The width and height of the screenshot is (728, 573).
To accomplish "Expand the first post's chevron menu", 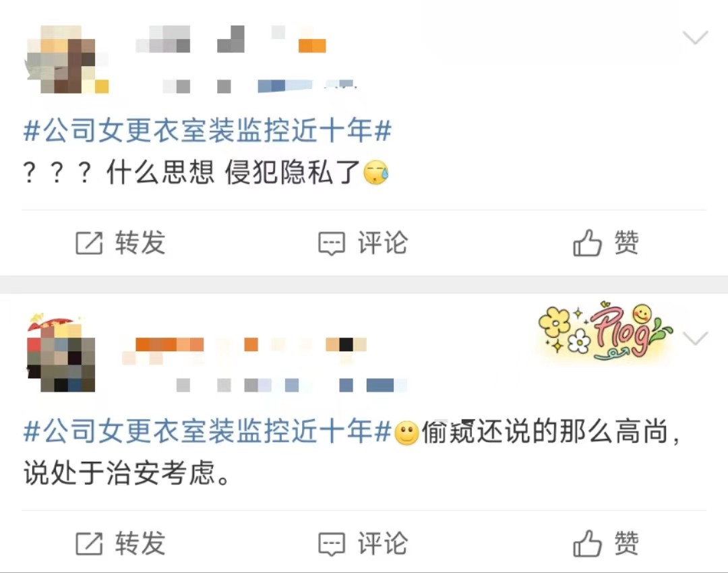I will pyautogui.click(x=695, y=37).
